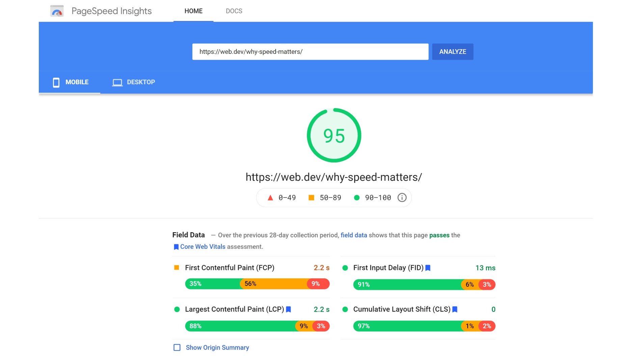Screen dimensions: 632x364
Task: Open the DOCS tab
Action: (234, 11)
